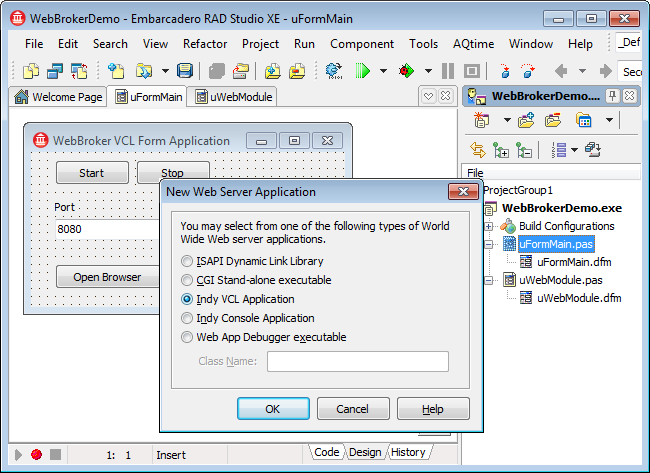Click the green Run button
This screenshot has width=650, height=473.
[x=362, y=71]
